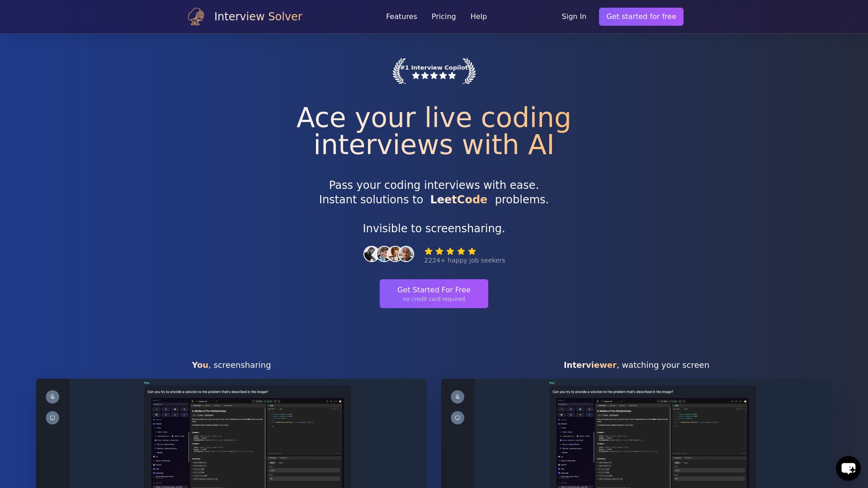Click the happy job seekers avatar group

tap(388, 253)
